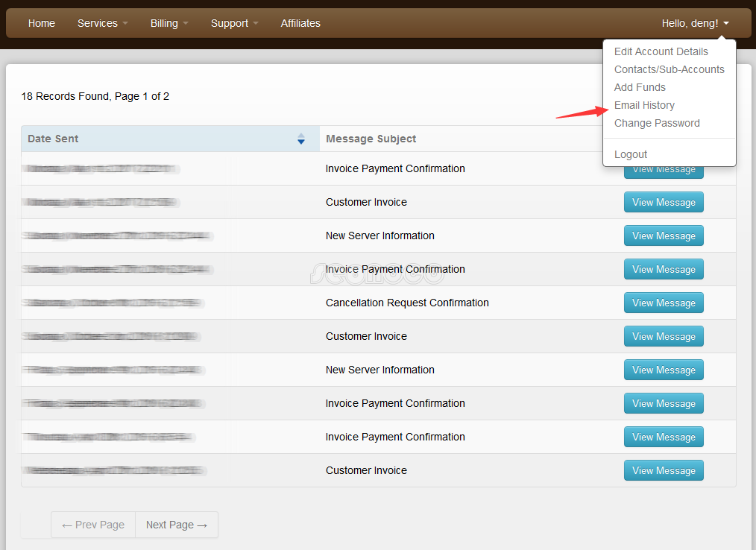The width and height of the screenshot is (756, 550).
Task: Click the Date Sent sort arrows icon
Action: 301,139
